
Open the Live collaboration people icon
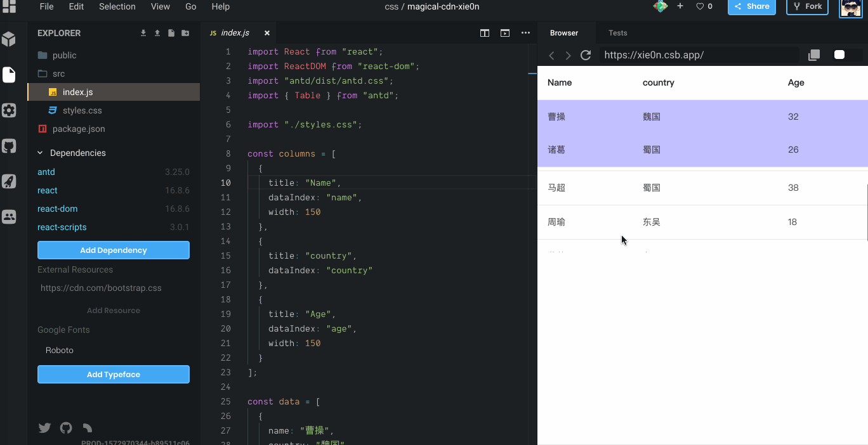pos(9,216)
